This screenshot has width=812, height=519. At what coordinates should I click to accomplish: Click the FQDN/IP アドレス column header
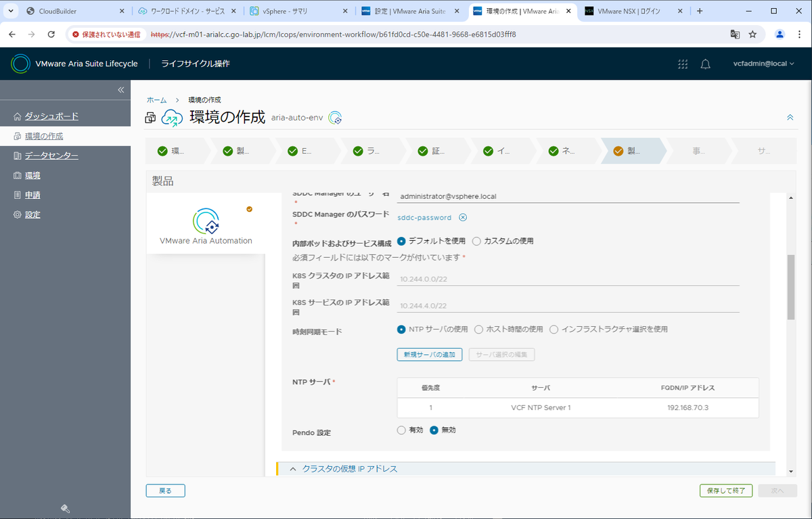point(687,388)
